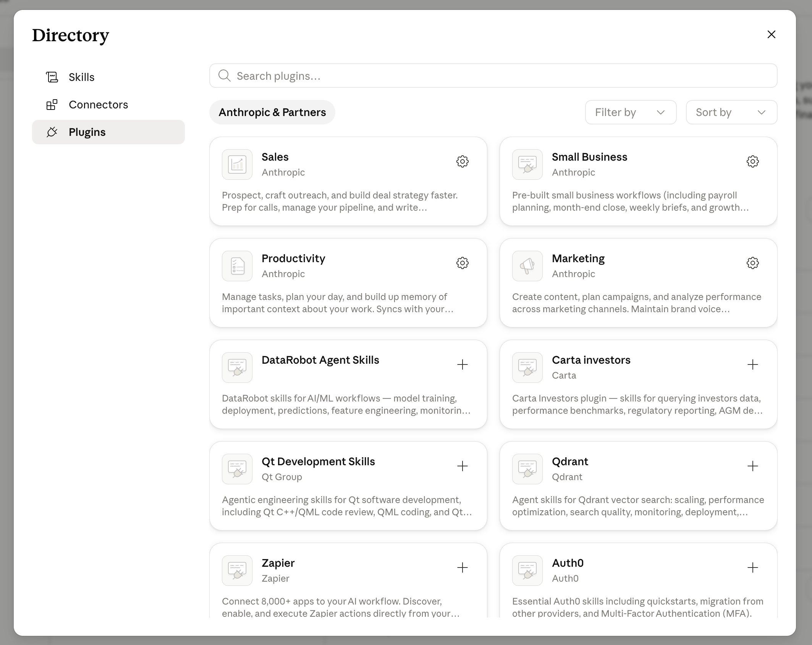Click Productivity description 'Manage tasks, plan your day'

click(x=338, y=303)
